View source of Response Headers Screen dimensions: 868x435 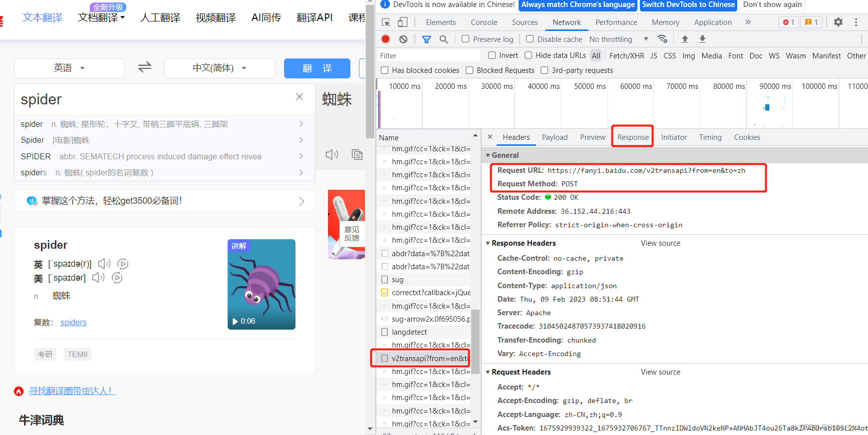pos(660,243)
